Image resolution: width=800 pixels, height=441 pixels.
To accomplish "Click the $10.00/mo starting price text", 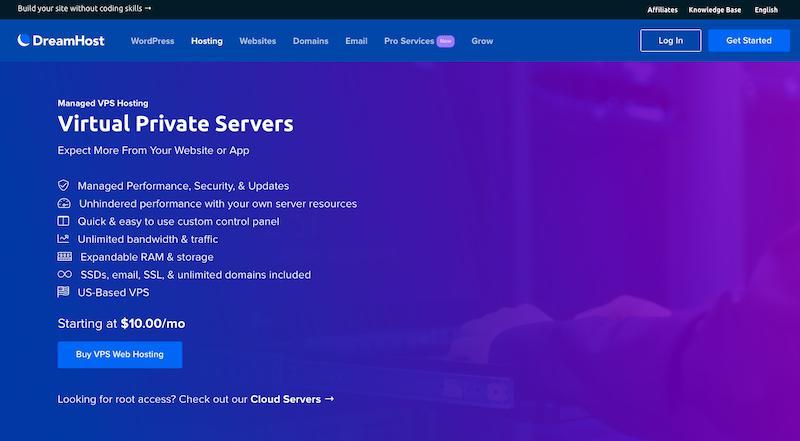I will pos(153,324).
